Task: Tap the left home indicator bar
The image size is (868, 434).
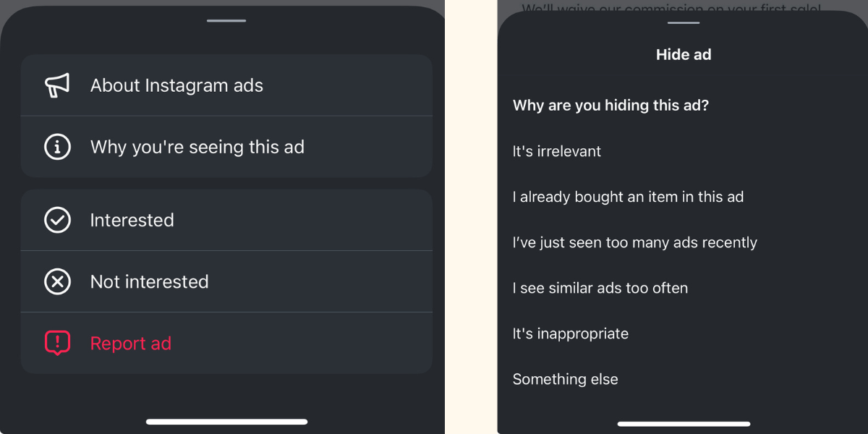Action: tap(226, 421)
